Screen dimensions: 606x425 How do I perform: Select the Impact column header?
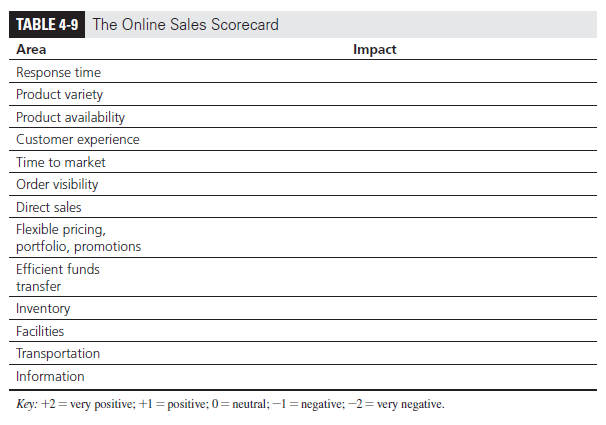tap(375, 49)
